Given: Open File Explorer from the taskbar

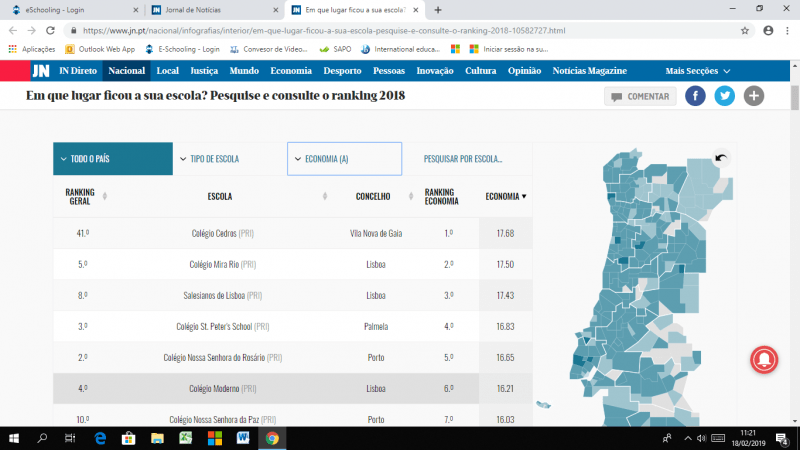Looking at the screenshot, I should coord(157,438).
